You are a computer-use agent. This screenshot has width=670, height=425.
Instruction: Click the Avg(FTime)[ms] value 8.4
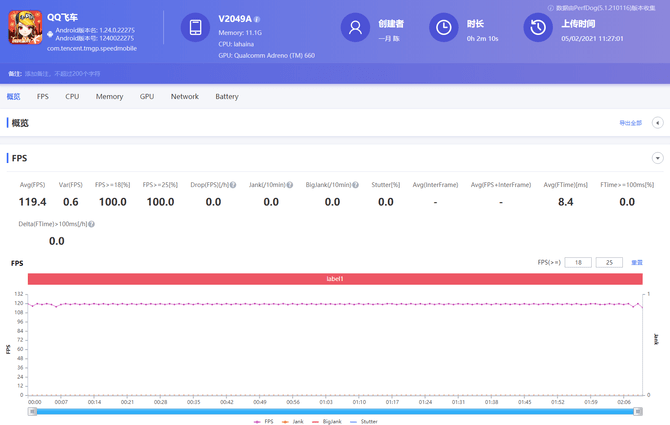pos(565,202)
